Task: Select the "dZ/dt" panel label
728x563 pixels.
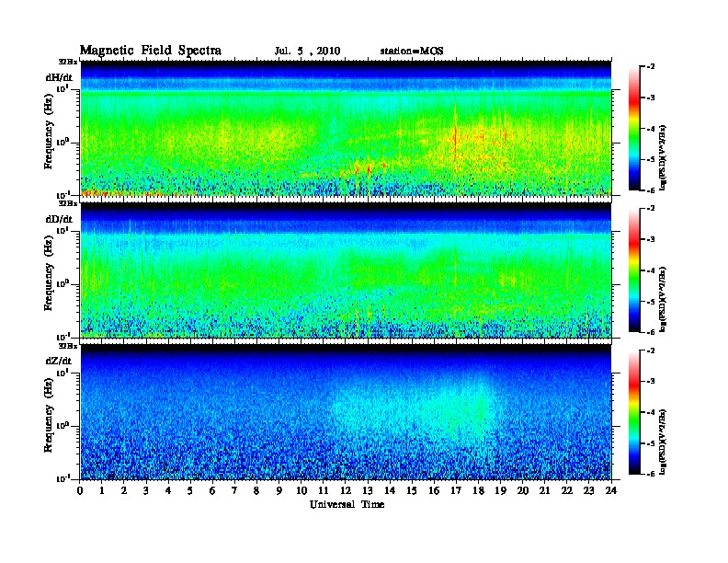Action: (59, 361)
